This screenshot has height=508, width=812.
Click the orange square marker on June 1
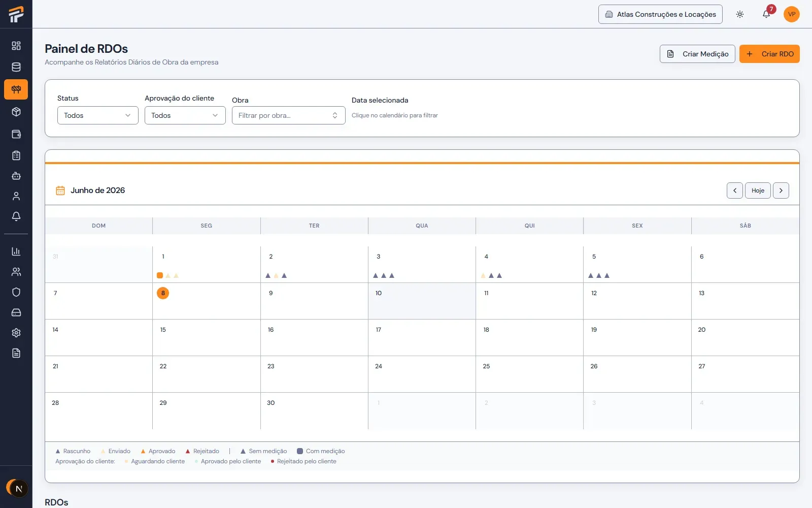click(160, 275)
